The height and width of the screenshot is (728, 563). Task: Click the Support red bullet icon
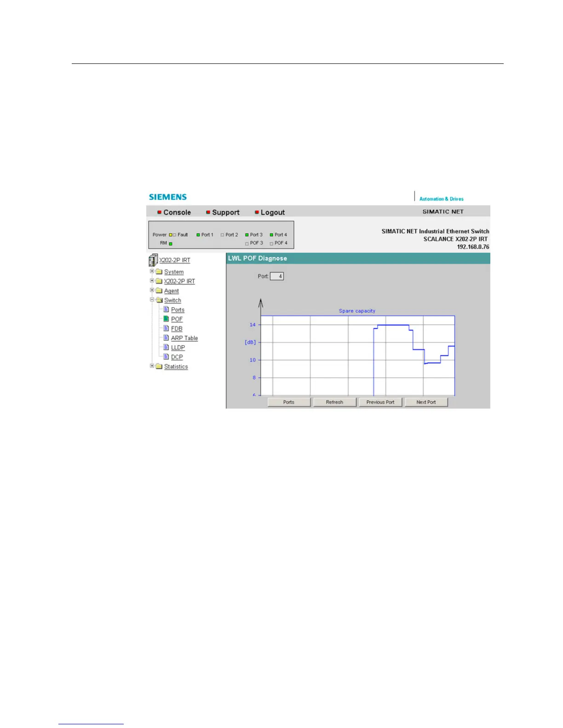point(208,212)
